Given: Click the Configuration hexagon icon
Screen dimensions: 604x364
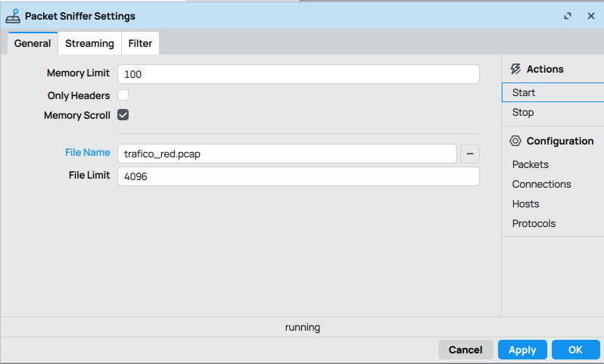Looking at the screenshot, I should pyautogui.click(x=515, y=141).
